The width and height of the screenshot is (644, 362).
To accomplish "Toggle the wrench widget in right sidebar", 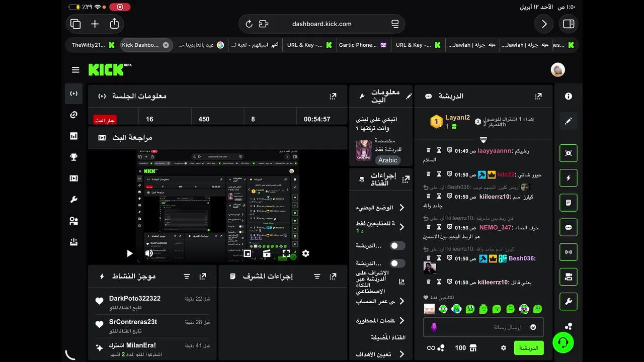I will [569, 302].
